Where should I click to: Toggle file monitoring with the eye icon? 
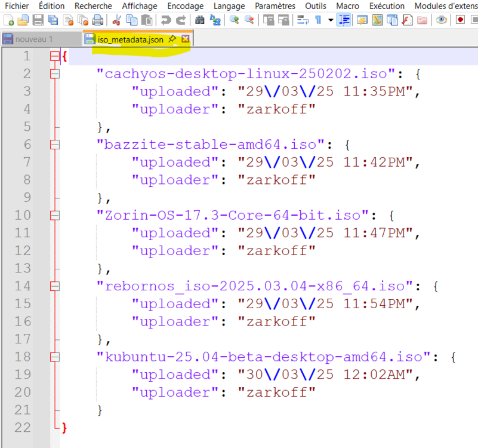[441, 20]
